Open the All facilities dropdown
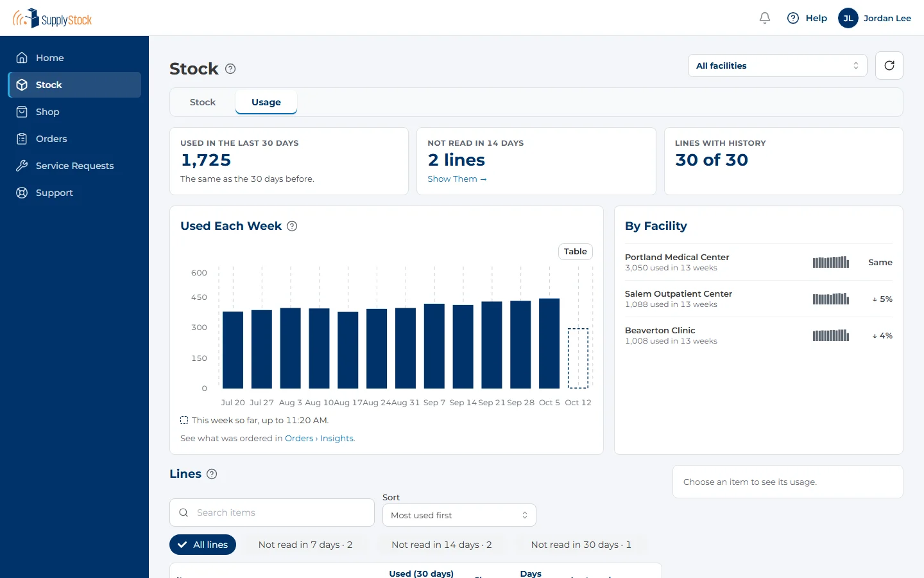Image resolution: width=924 pixels, height=578 pixels. coord(778,66)
